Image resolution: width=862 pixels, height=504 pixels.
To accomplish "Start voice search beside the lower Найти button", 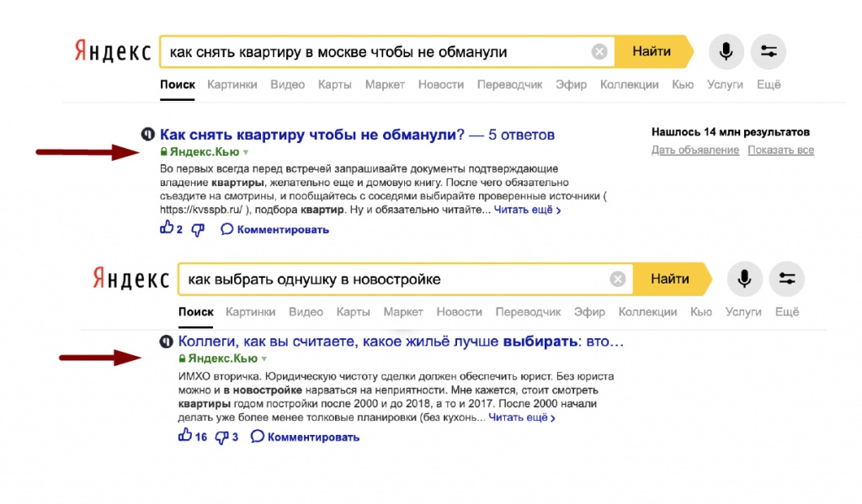I will click(744, 279).
